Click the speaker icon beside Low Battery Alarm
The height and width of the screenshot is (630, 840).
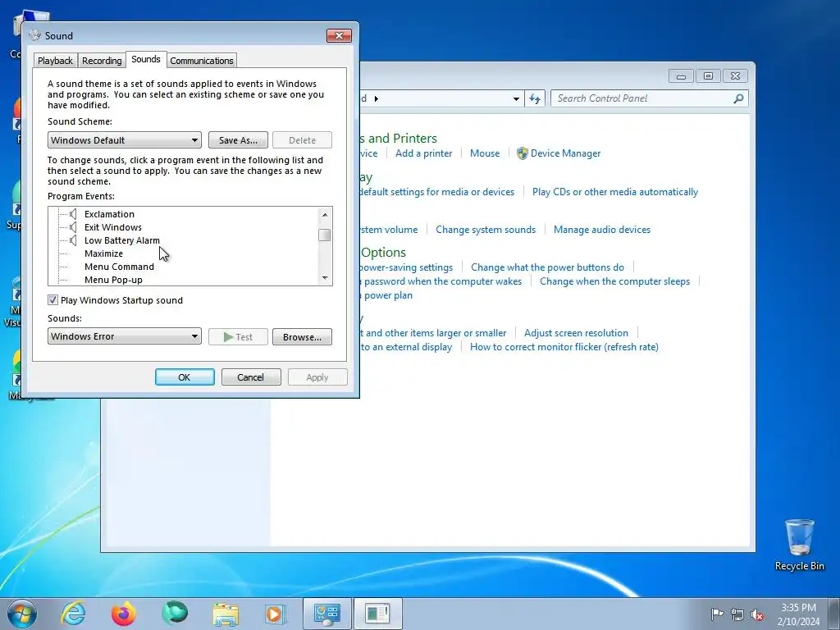pos(73,240)
